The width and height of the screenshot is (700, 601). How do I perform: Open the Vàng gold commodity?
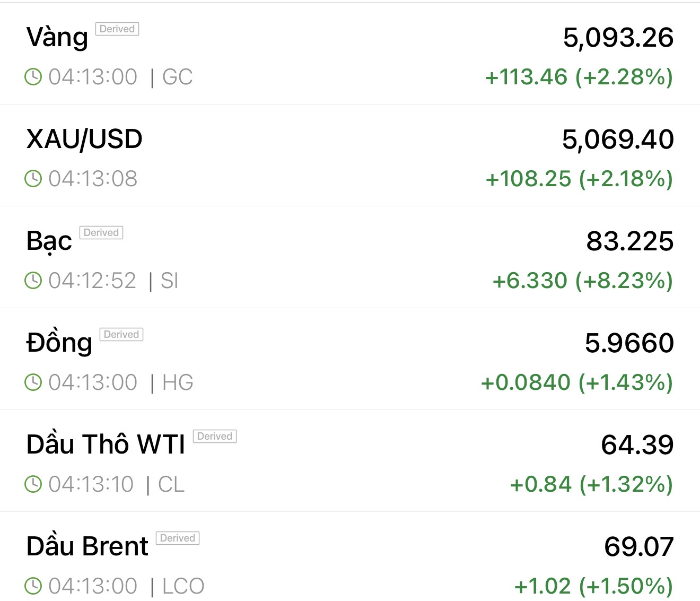tap(57, 38)
